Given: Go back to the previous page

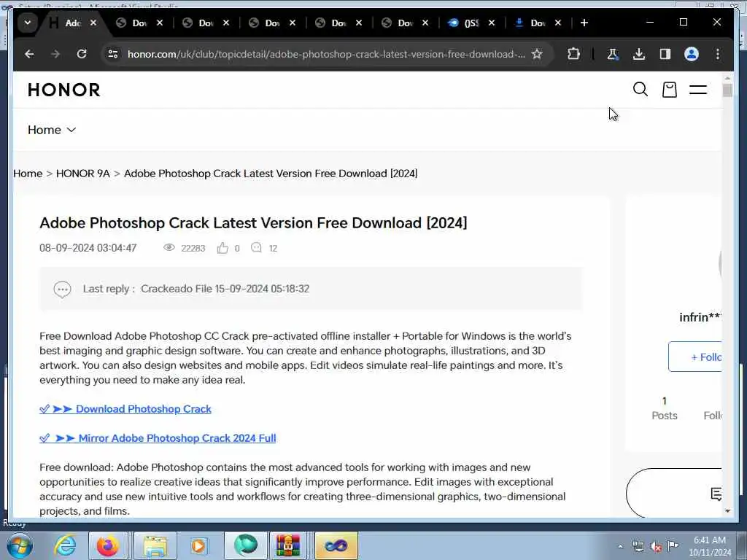Looking at the screenshot, I should [x=29, y=54].
